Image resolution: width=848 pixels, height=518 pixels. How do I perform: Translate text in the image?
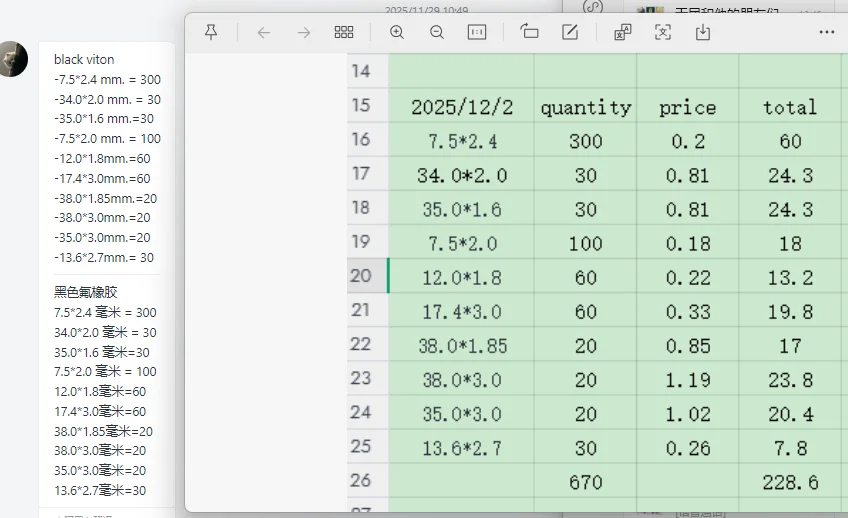click(x=623, y=32)
